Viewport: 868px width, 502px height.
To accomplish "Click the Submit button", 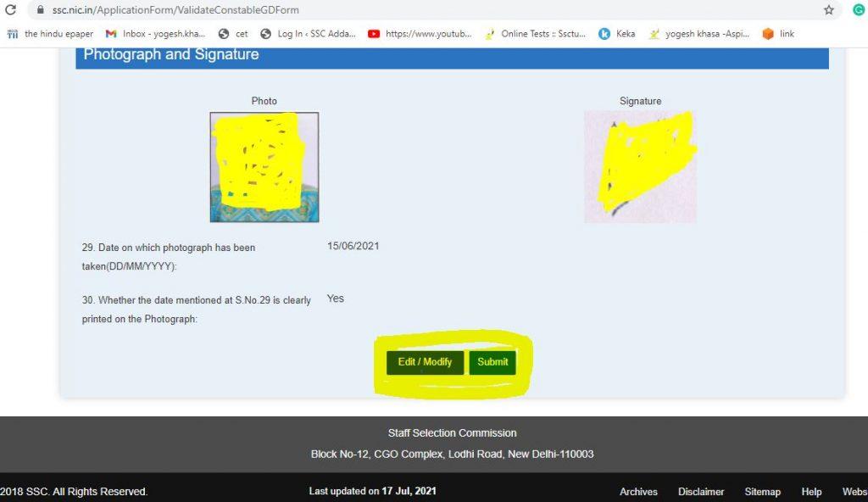I will pyautogui.click(x=492, y=362).
